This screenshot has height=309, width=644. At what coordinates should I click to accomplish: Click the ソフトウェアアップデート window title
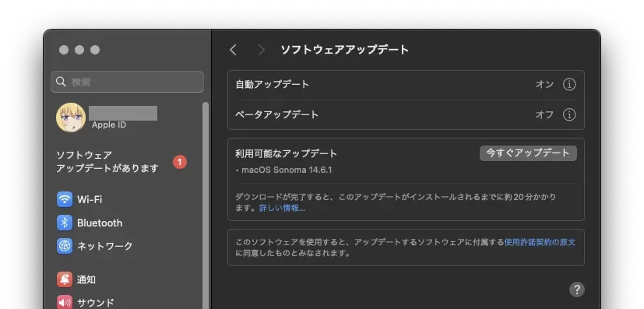345,50
